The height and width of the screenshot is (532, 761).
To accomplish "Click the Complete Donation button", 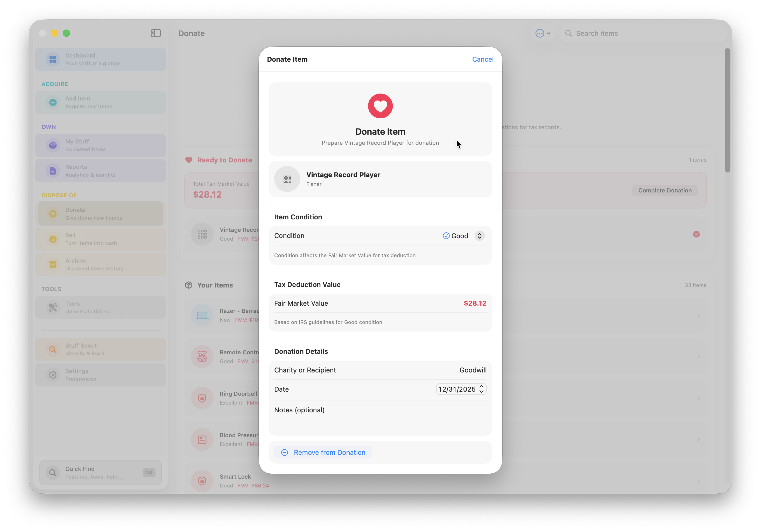I will point(665,190).
